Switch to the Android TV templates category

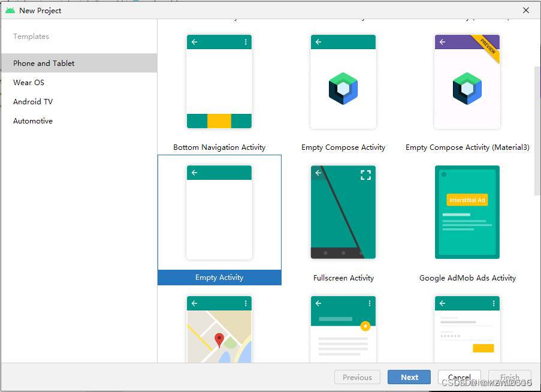[79, 102]
